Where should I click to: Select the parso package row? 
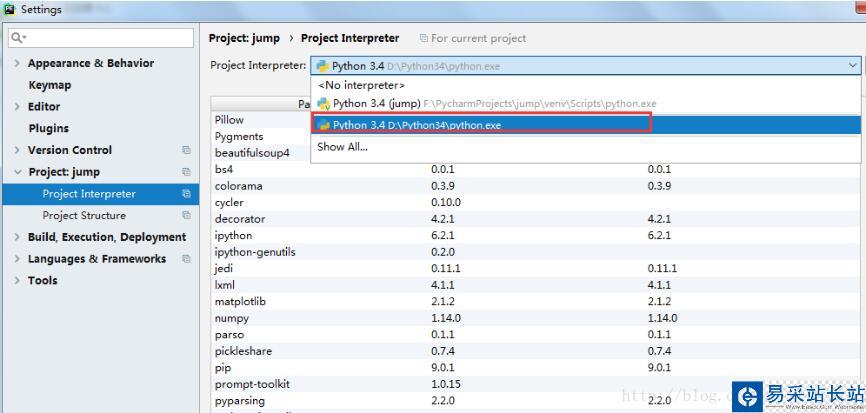(536, 335)
